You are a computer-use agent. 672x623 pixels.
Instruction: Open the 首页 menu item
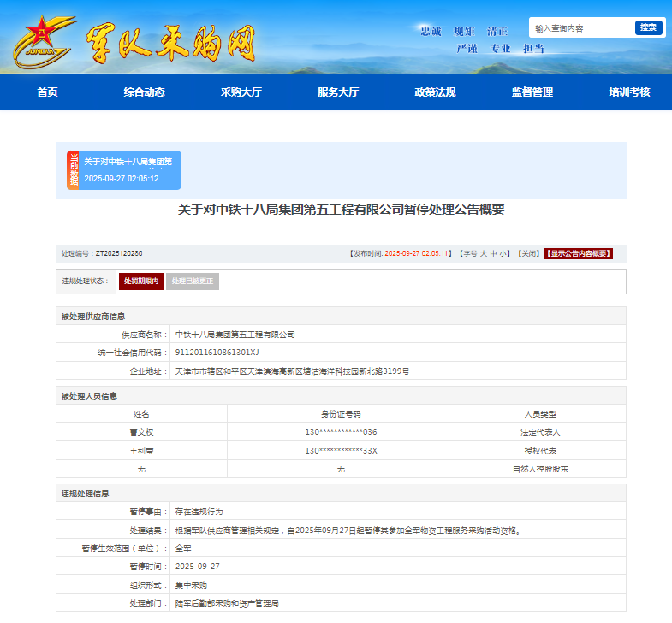click(47, 92)
